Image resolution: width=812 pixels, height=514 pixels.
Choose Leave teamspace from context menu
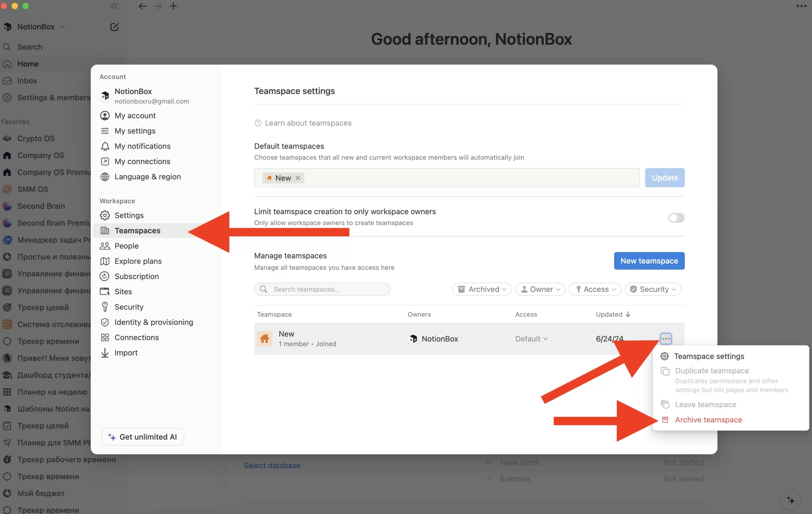click(730, 405)
